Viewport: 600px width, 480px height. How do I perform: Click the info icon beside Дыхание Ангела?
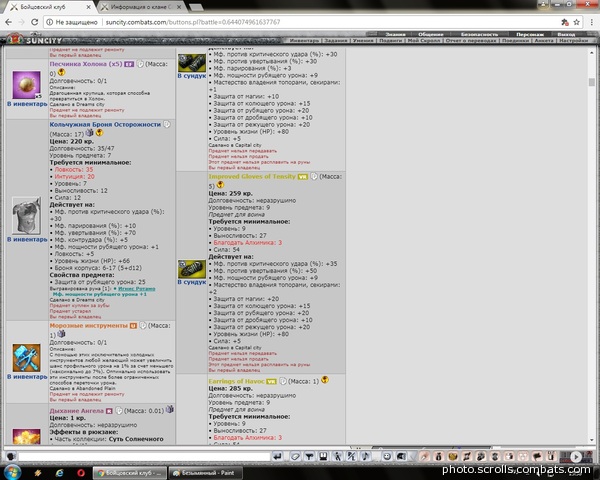(x=119, y=410)
